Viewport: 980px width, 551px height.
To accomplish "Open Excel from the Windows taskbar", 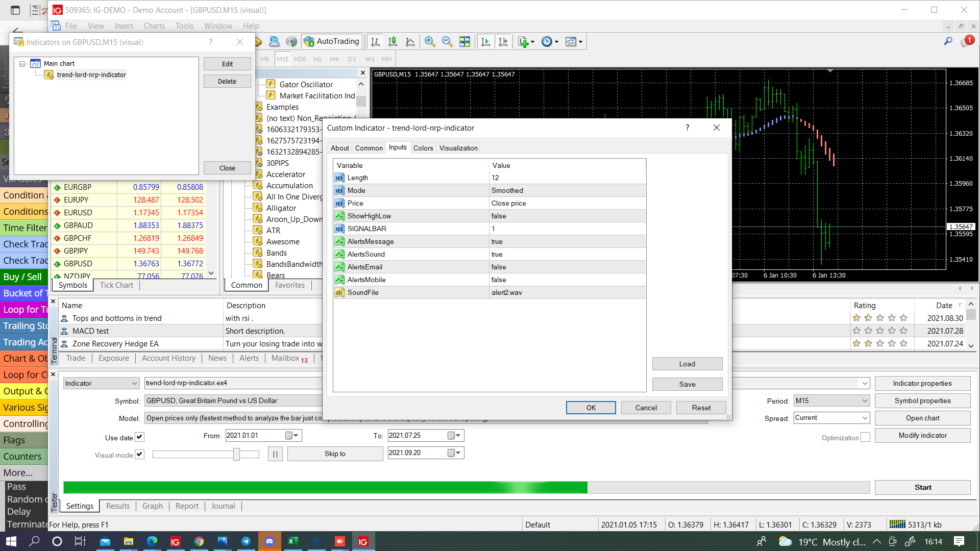I will click(293, 541).
